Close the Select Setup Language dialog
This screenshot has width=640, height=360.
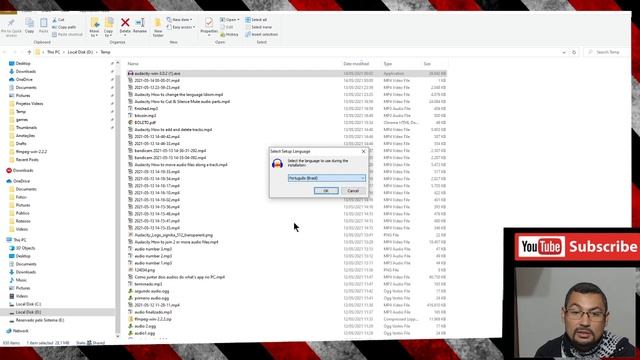(x=363, y=151)
